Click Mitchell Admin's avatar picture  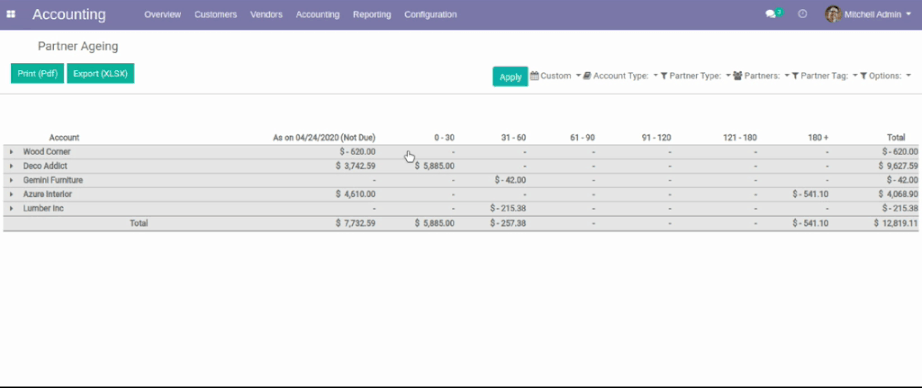click(x=833, y=14)
